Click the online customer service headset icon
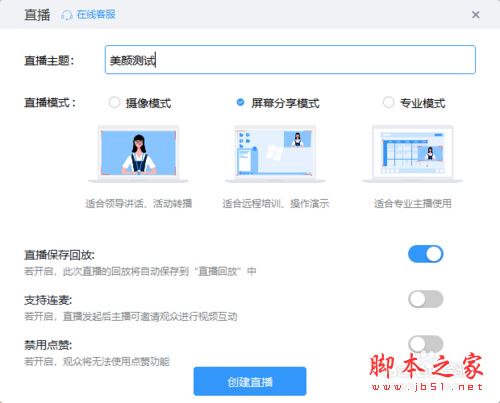 (67, 15)
